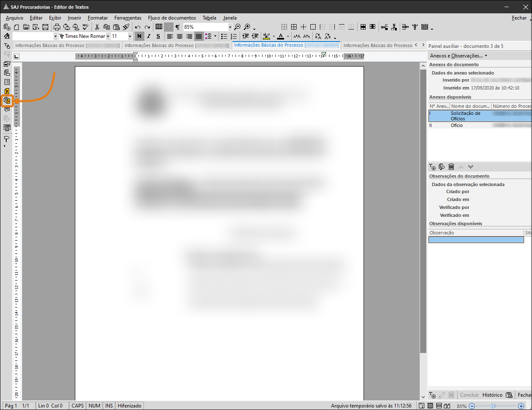Click the trash icon in attachments toolbar

pyautogui.click(x=451, y=167)
